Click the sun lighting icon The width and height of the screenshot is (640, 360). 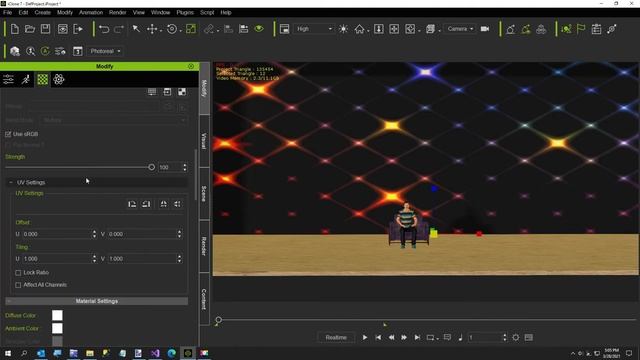[x=343, y=29]
